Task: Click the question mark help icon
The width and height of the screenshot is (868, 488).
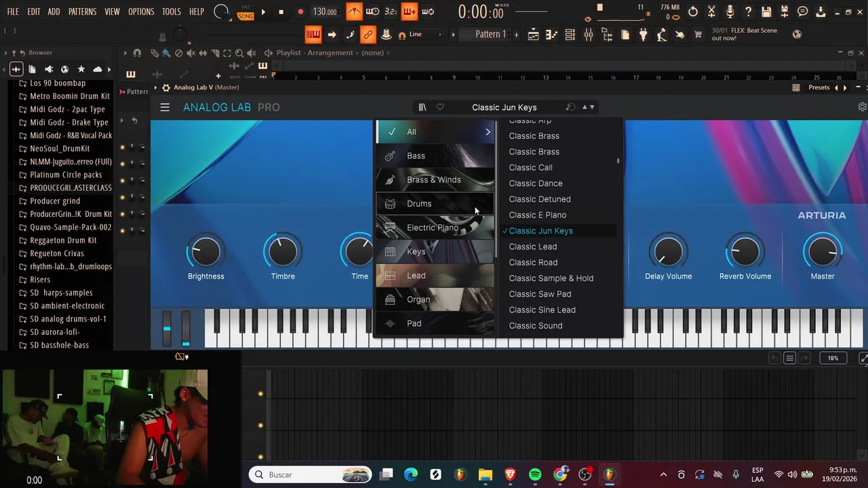Action: (x=749, y=12)
